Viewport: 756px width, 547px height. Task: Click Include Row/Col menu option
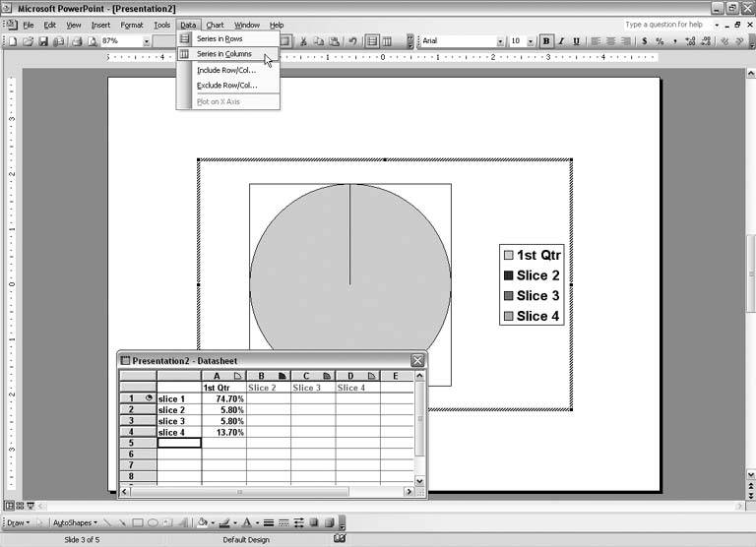coord(225,70)
